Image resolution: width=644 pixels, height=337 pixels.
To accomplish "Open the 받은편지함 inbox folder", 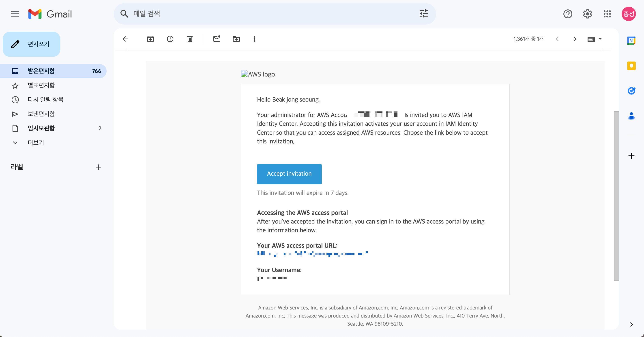I will 41,71.
